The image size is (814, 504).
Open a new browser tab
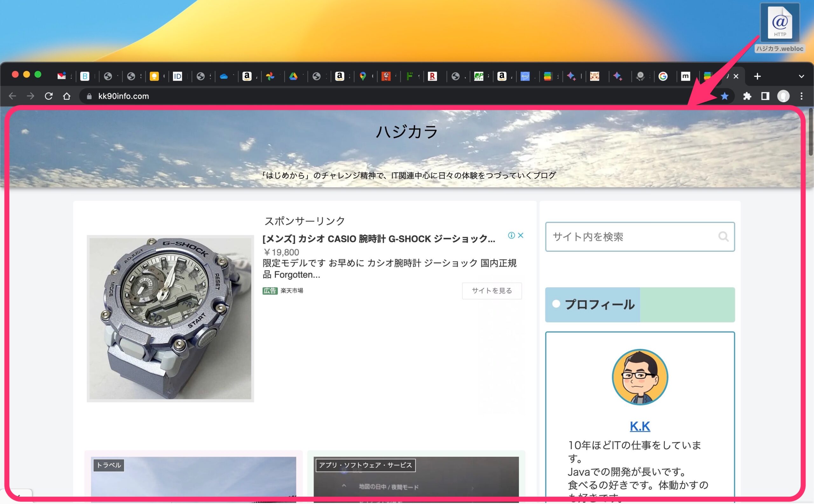757,76
